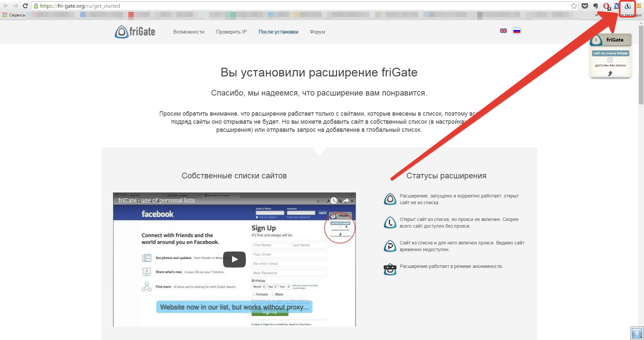The width and height of the screenshot is (644, 340).
Task: Click the friGate logo in site header
Action: 135,32
